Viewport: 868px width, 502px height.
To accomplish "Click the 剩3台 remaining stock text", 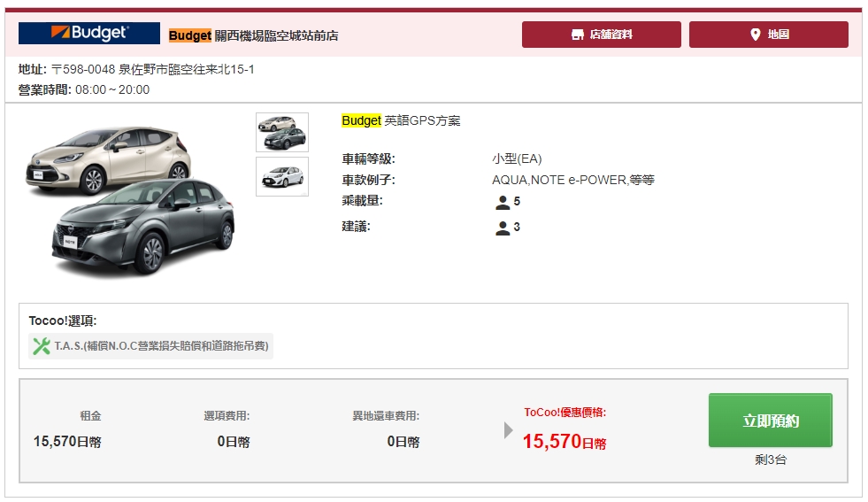I will [771, 460].
